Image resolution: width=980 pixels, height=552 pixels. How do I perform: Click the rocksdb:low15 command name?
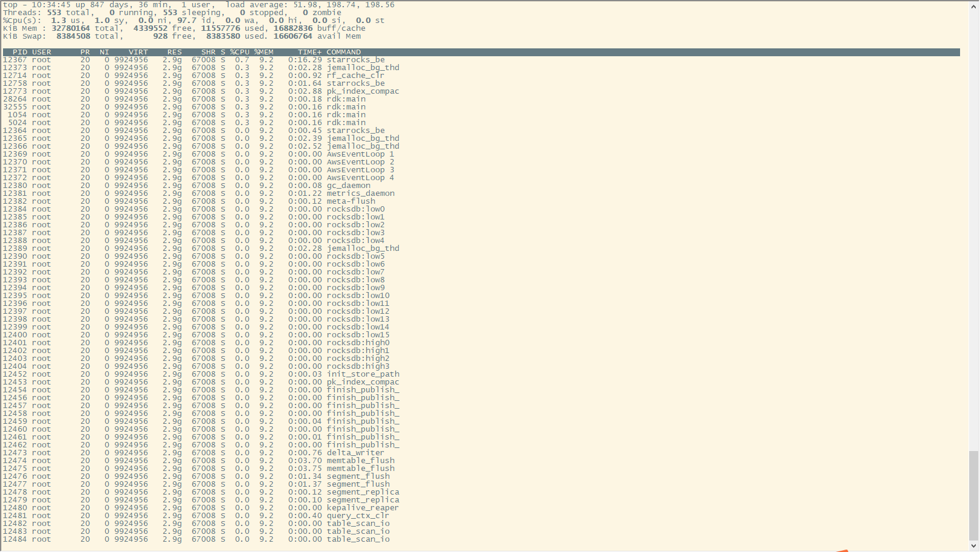click(x=358, y=335)
